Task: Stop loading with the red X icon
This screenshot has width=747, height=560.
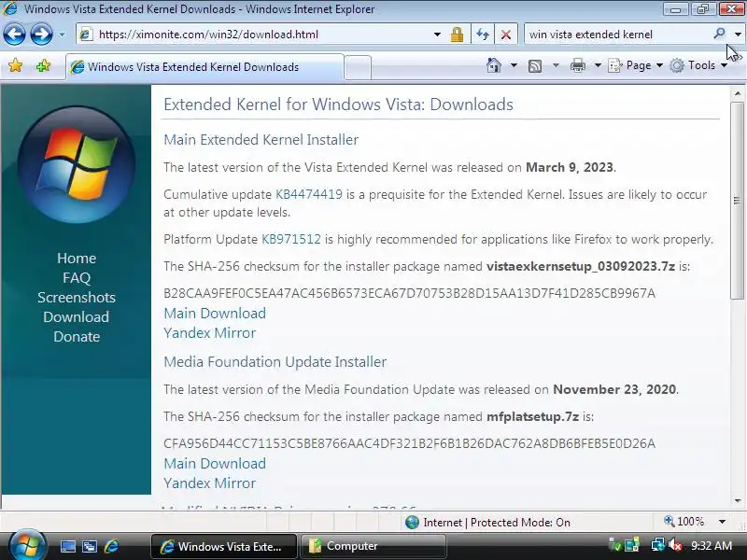Action: pos(506,35)
